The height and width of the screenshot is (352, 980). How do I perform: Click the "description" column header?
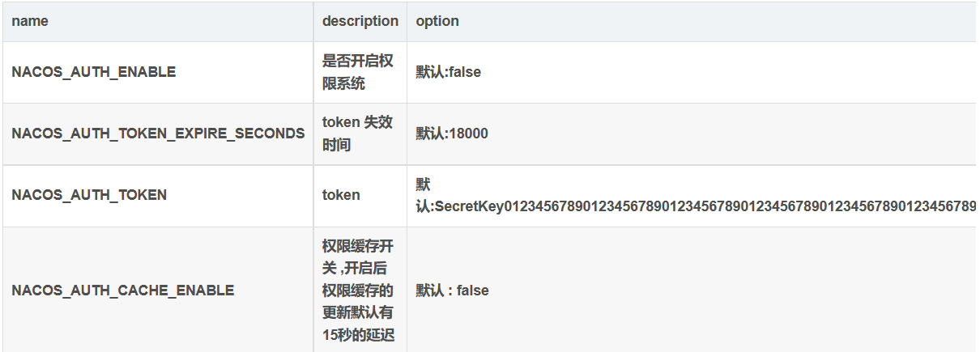(x=360, y=21)
